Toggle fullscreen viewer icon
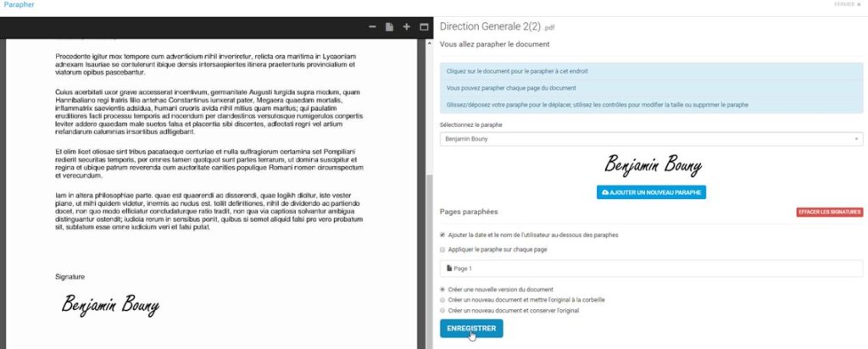Viewport: 868px width, 349px height. [x=424, y=26]
